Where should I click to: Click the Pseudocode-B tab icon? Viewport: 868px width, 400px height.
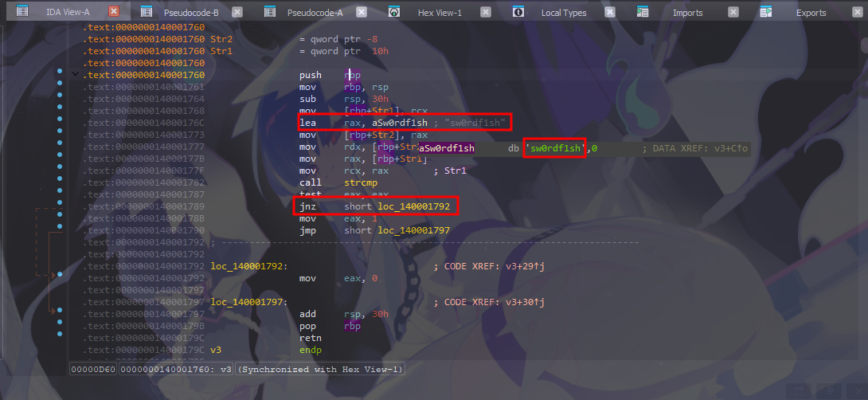pyautogui.click(x=147, y=12)
